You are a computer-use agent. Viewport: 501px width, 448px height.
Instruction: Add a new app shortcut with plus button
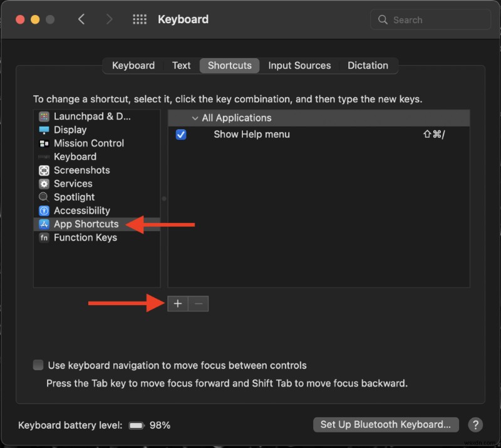click(x=178, y=303)
